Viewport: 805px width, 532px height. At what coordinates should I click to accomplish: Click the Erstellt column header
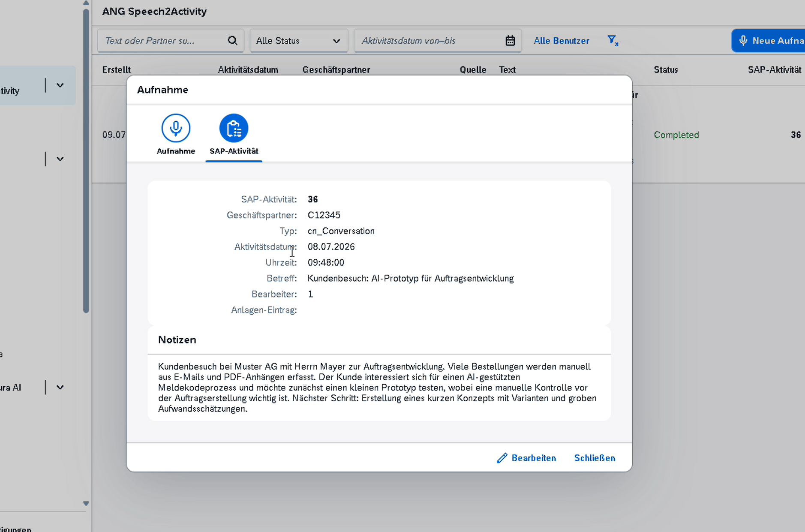click(x=117, y=69)
